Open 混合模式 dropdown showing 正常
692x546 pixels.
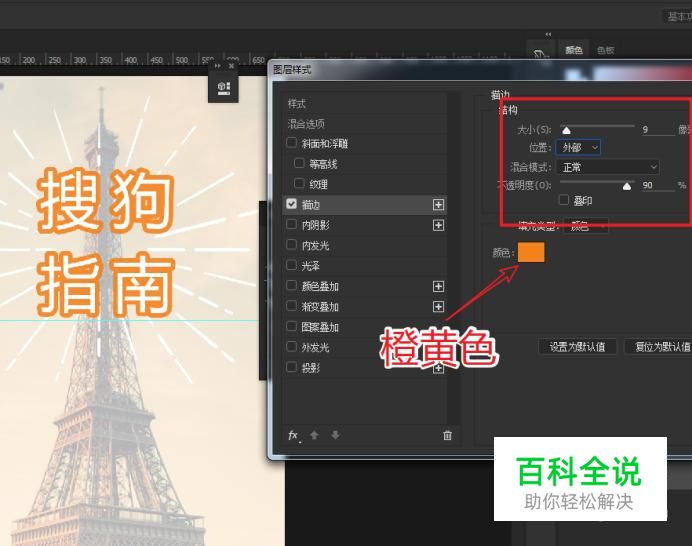(x=608, y=167)
